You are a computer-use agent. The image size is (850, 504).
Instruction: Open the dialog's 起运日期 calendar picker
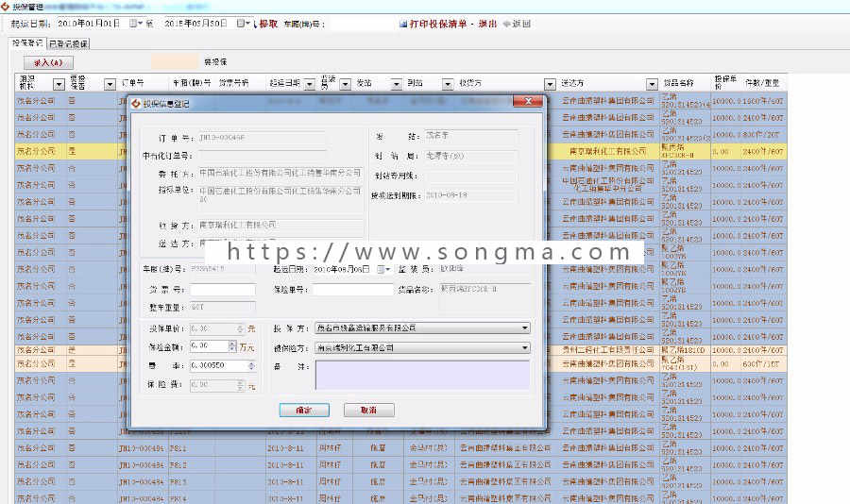point(383,269)
